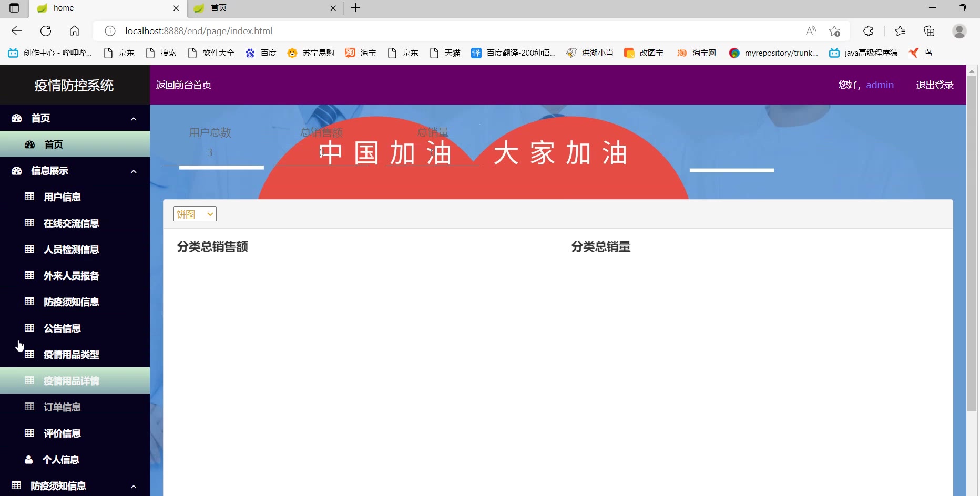Open browser collections

pyautogui.click(x=929, y=31)
